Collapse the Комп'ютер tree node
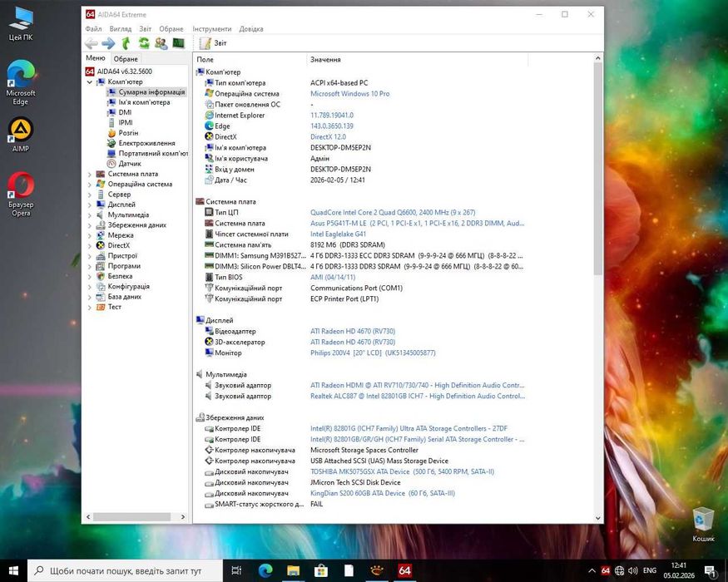 [90, 81]
